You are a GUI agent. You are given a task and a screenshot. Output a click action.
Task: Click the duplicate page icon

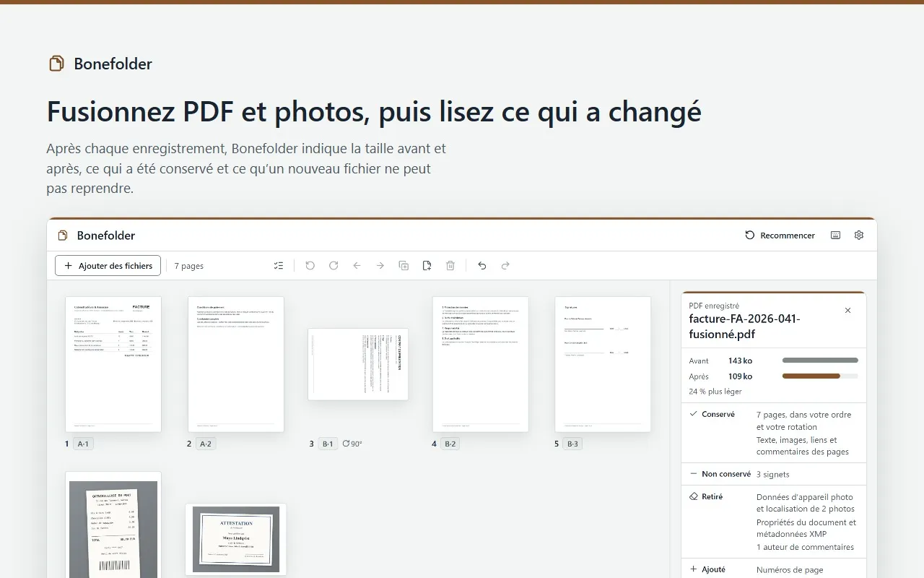[404, 266]
